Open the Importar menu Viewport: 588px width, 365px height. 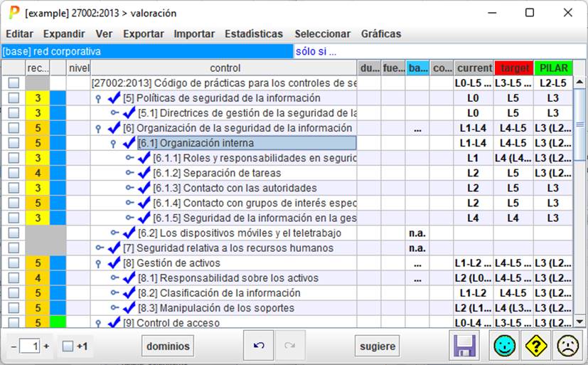click(194, 33)
